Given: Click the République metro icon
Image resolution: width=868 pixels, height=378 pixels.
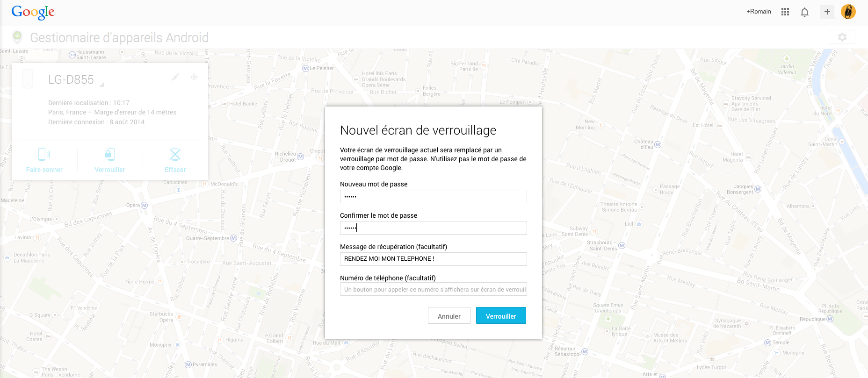Looking at the screenshot, I should pos(830,319).
